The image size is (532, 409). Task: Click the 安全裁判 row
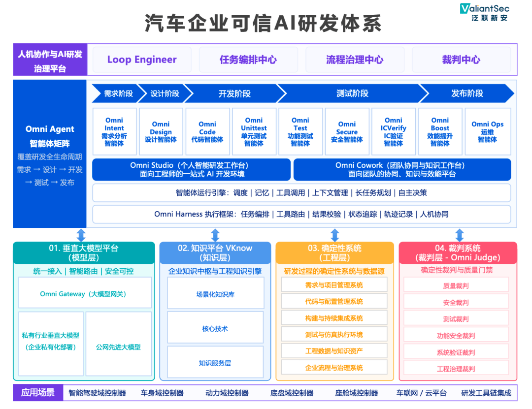456,302
